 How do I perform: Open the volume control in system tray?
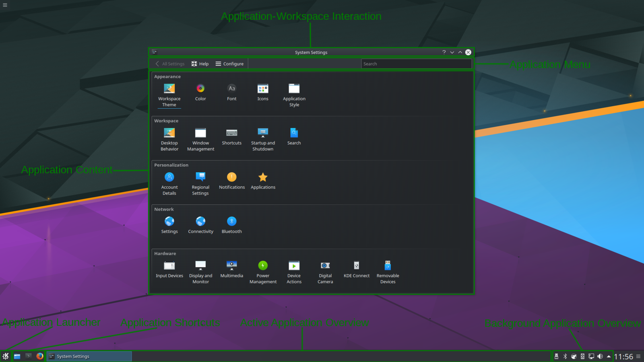coord(600,356)
